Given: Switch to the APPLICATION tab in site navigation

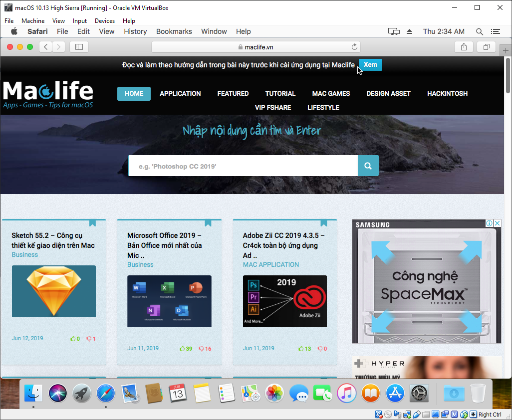Looking at the screenshot, I should (180, 93).
